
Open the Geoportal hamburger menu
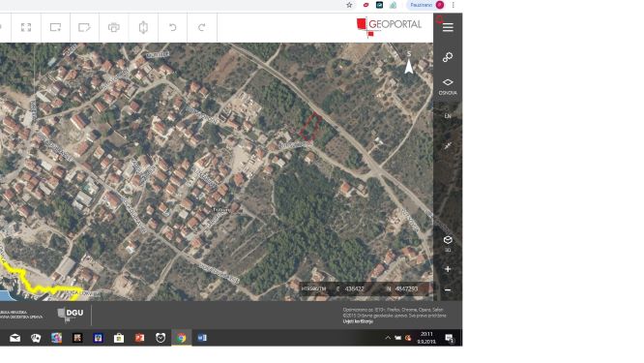pyautogui.click(x=448, y=27)
